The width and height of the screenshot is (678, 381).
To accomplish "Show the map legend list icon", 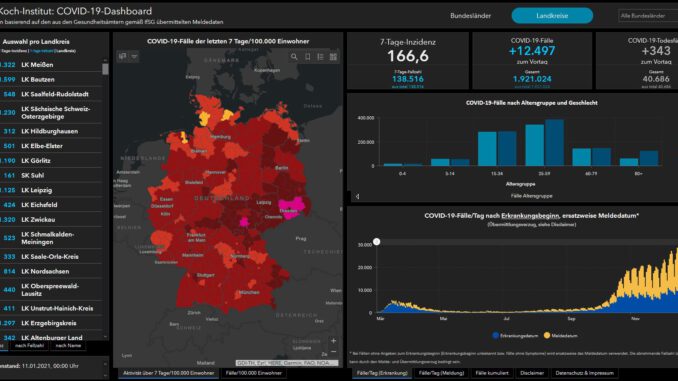I will click(320, 57).
